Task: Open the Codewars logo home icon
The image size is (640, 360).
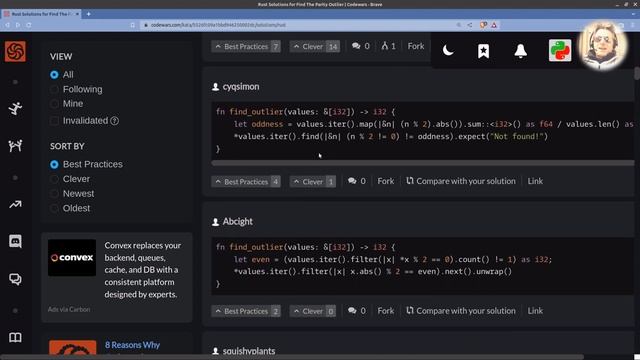Action: click(x=15, y=51)
